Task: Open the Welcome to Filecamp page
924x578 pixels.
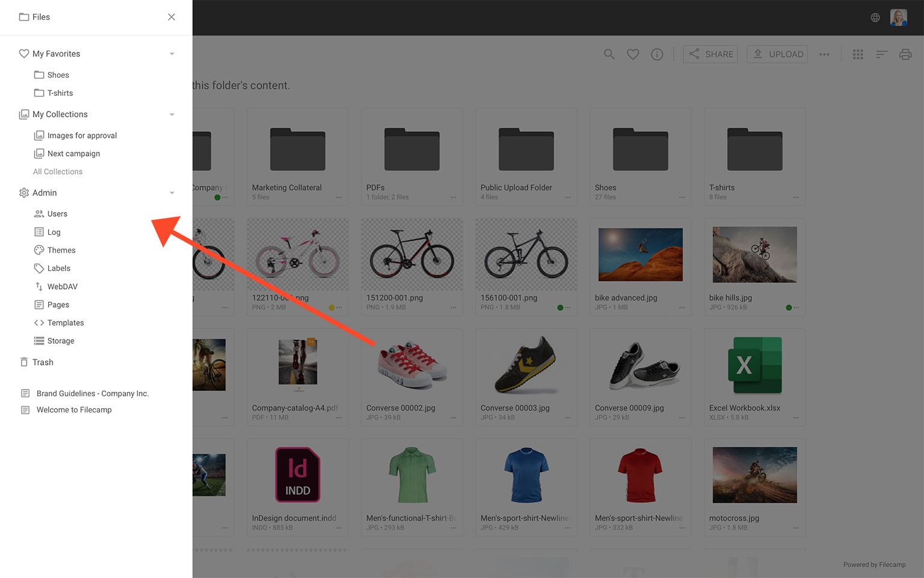Action: (74, 409)
